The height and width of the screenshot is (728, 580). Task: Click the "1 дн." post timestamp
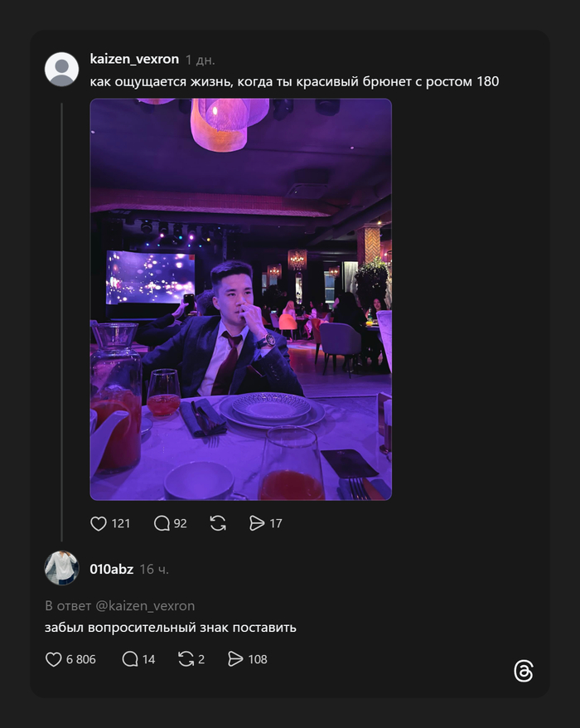pyautogui.click(x=201, y=60)
